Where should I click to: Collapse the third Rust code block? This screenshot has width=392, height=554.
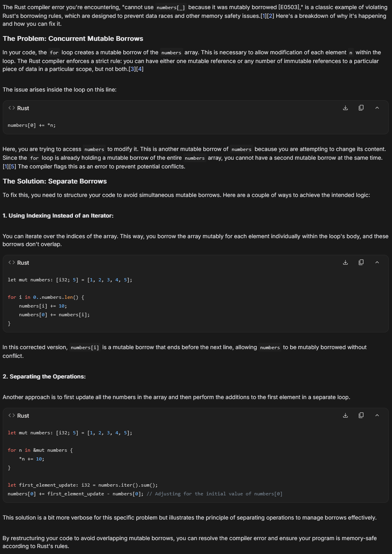(x=377, y=415)
